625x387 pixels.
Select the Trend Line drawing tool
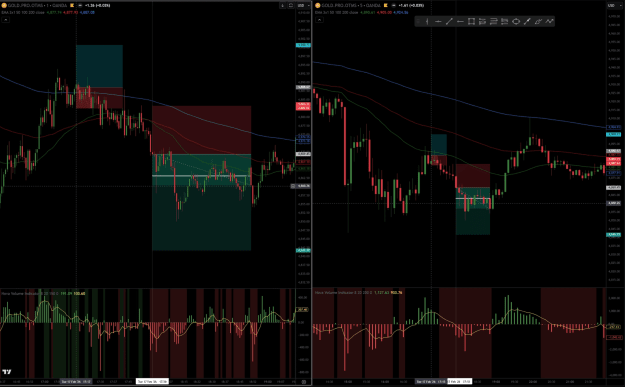pos(449,22)
